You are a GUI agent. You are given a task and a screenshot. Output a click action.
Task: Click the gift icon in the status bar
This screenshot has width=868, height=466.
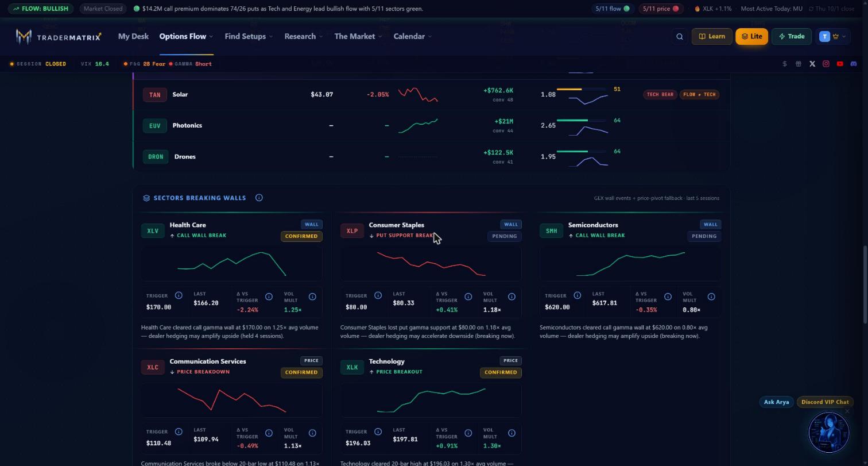click(799, 64)
